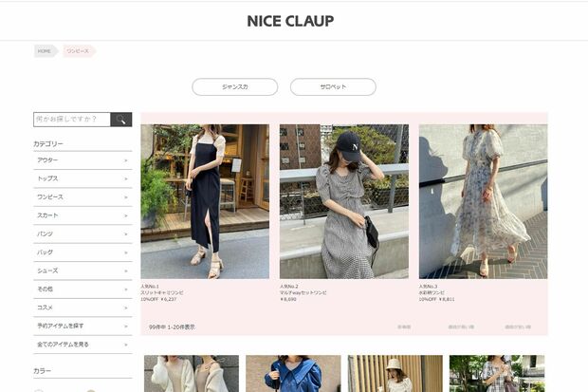The width and height of the screenshot is (588, 392).
Task: Open the バッグ category
Action: [x=83, y=252]
